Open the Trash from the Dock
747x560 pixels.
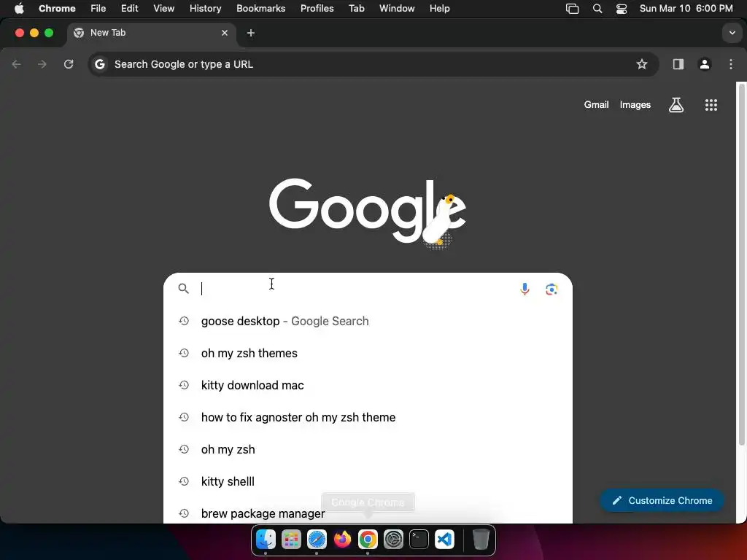tap(481, 540)
